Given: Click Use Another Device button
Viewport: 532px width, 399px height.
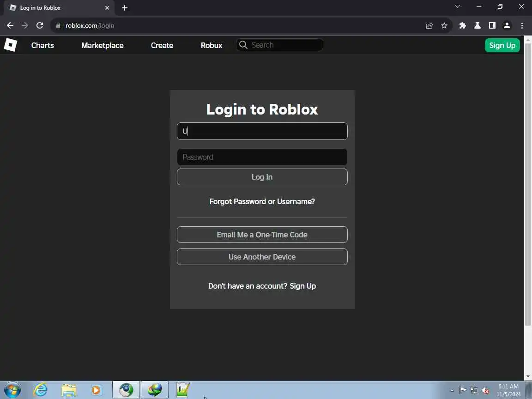Looking at the screenshot, I should coord(262,257).
